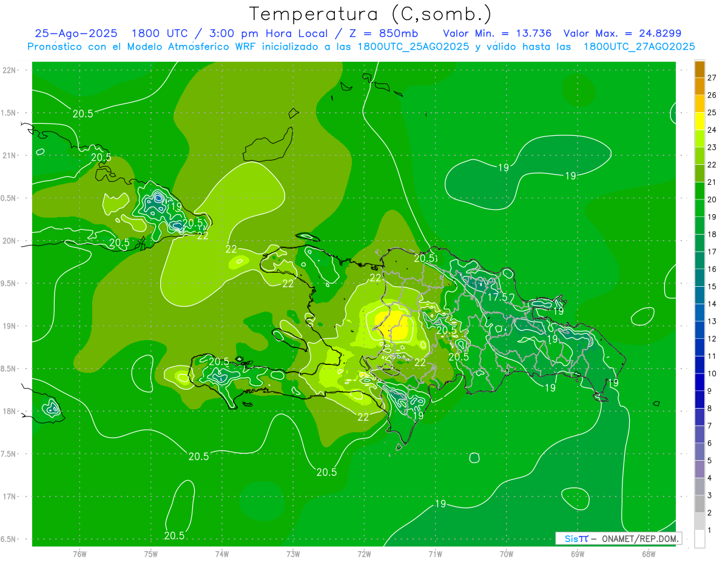
Task: Click the '16' label on the color scale
Action: 712,269
